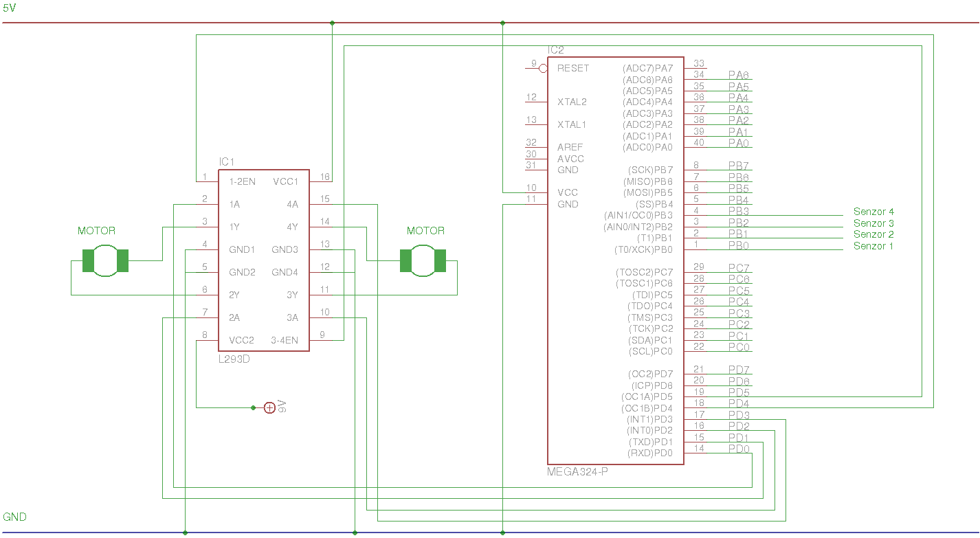
Task: Select the L293D part name
Action: click(x=234, y=359)
